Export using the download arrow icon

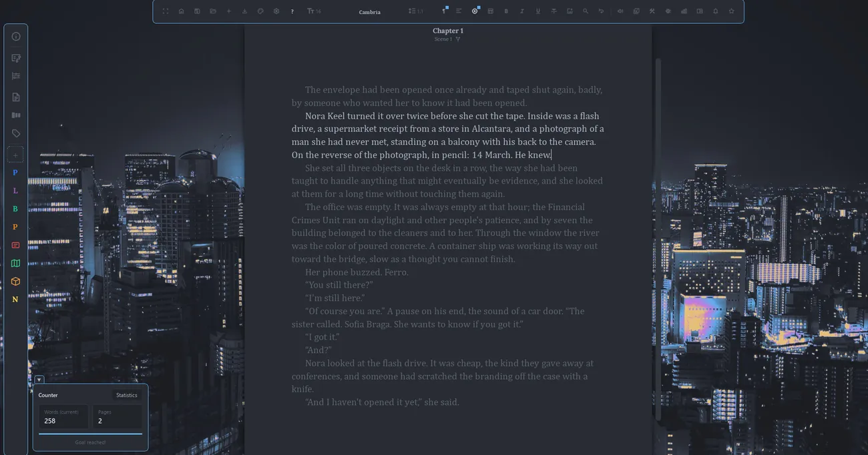coord(244,11)
